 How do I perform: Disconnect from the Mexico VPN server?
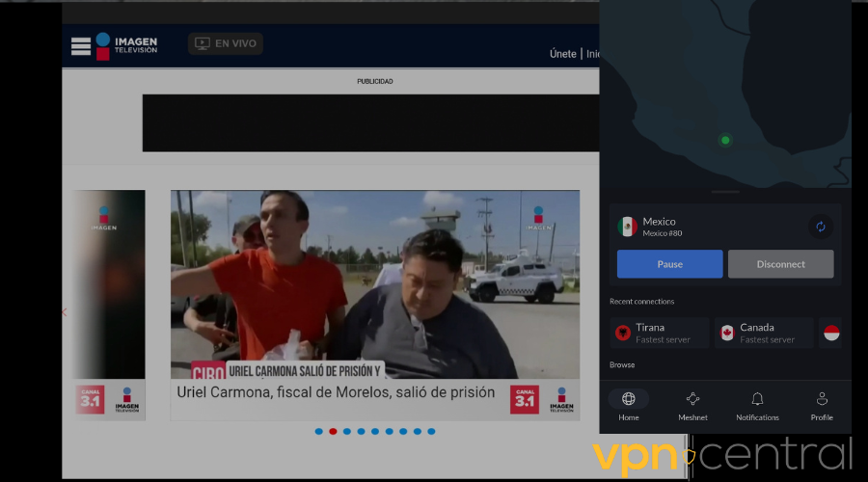click(780, 264)
